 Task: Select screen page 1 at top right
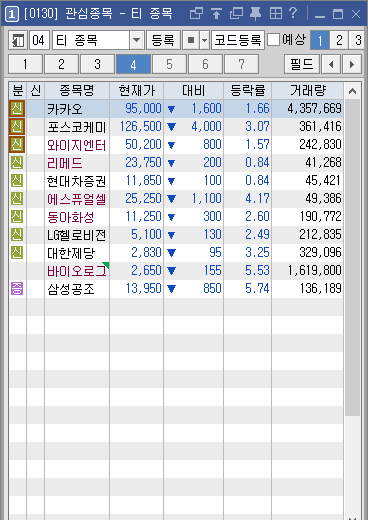(320, 40)
